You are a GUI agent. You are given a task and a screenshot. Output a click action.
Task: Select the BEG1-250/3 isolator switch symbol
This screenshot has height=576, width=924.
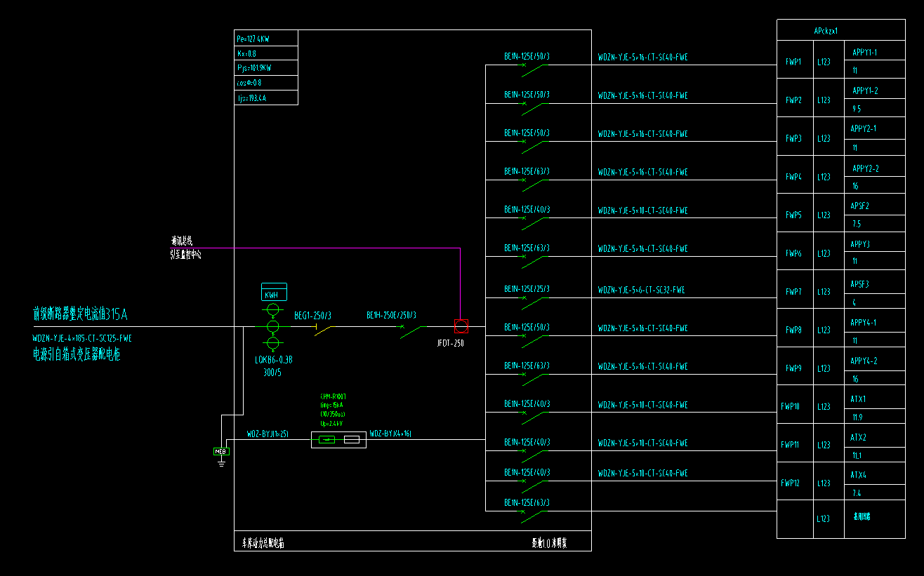coord(324,329)
